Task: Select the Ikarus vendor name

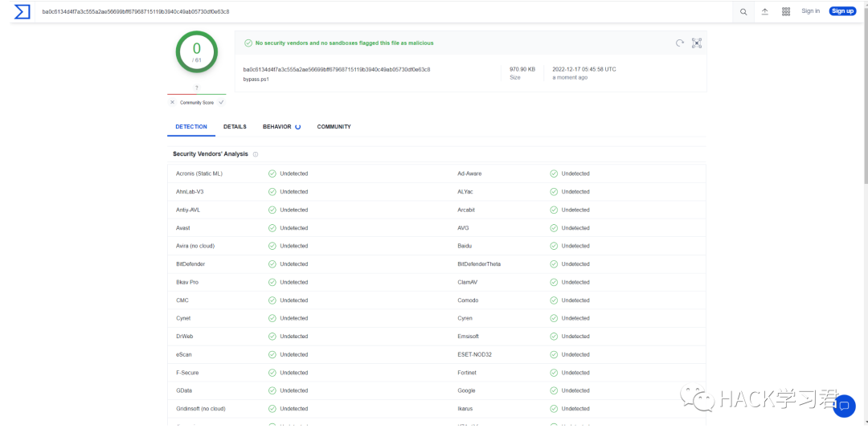Action: (x=465, y=409)
